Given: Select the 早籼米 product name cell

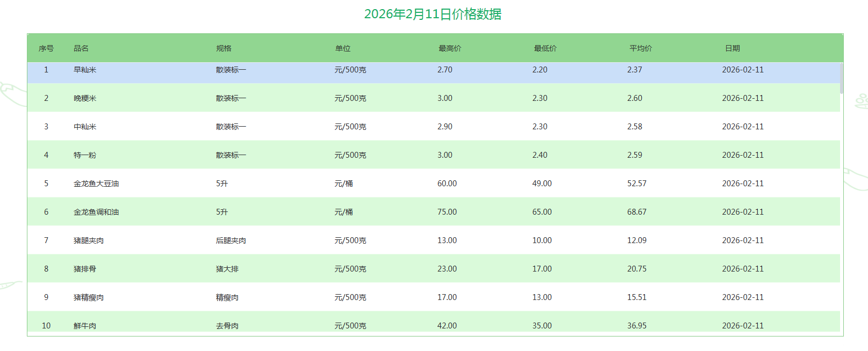Looking at the screenshot, I should click(85, 70).
